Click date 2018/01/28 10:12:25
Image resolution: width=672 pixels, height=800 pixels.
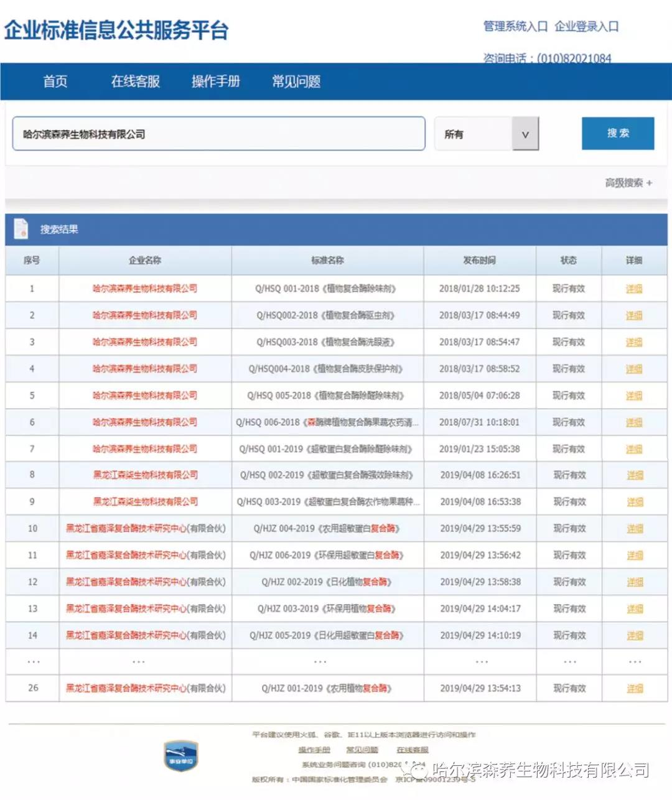click(479, 289)
